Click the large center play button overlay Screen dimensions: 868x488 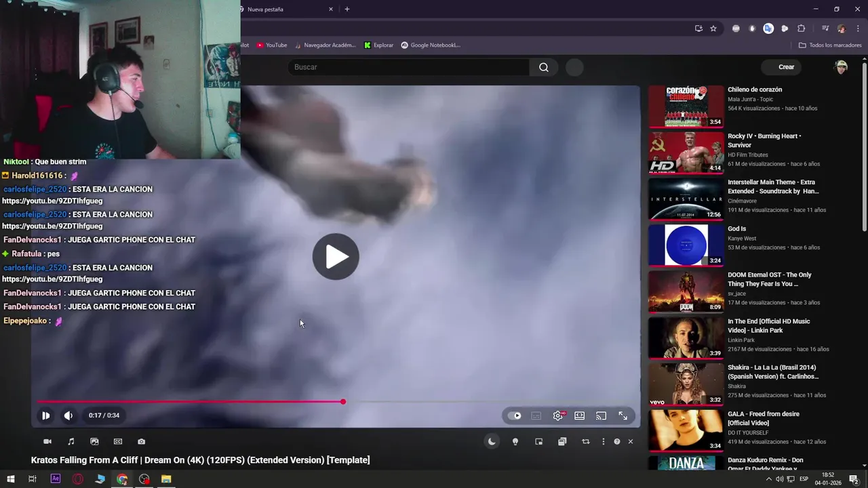pos(336,256)
